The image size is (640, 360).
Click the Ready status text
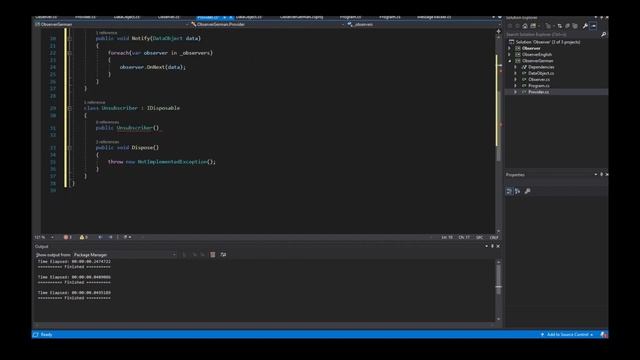46,335
